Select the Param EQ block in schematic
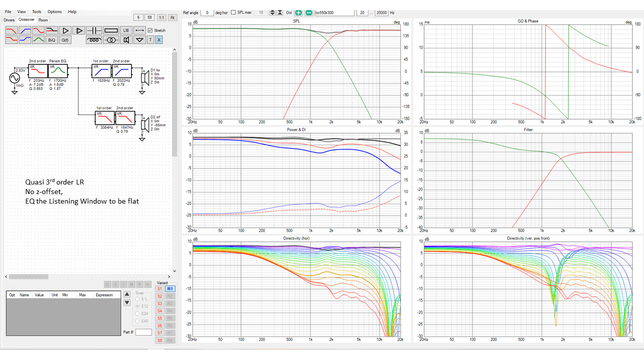Viewport: 644px width, 362px height. (57, 70)
